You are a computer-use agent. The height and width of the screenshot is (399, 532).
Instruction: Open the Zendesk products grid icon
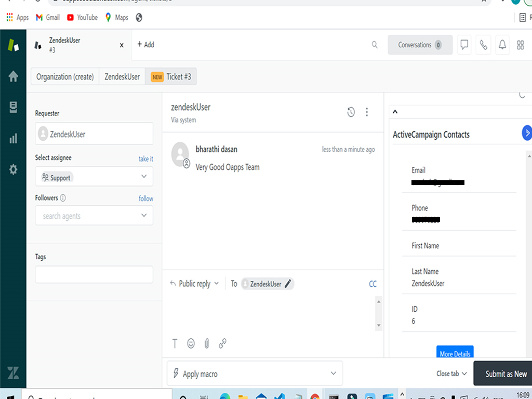[521, 45]
